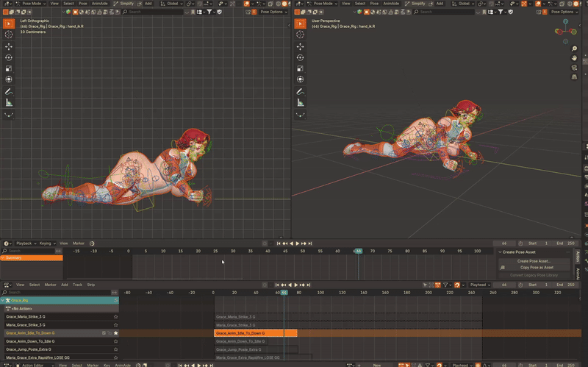This screenshot has height=367, width=588.
Task: Click Simplify button in left viewport header
Action: click(x=123, y=4)
